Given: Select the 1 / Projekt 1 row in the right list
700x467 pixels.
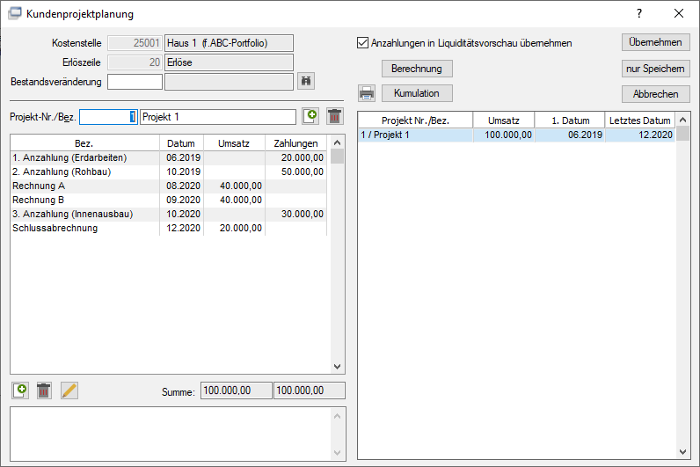Looking at the screenshot, I should click(x=517, y=135).
